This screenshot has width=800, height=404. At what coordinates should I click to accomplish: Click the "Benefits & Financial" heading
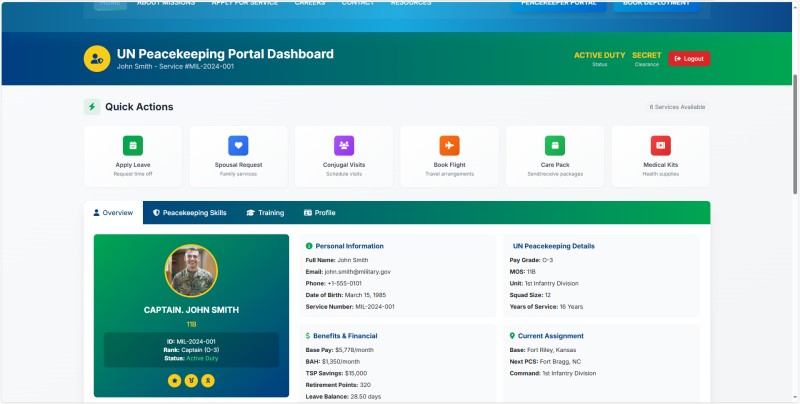click(x=345, y=336)
